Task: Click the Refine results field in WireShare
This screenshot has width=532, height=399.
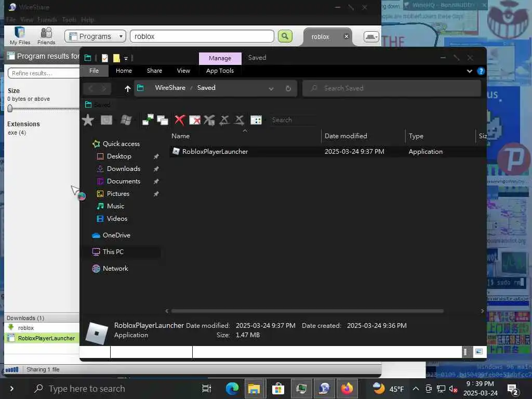Action: [x=44, y=73]
